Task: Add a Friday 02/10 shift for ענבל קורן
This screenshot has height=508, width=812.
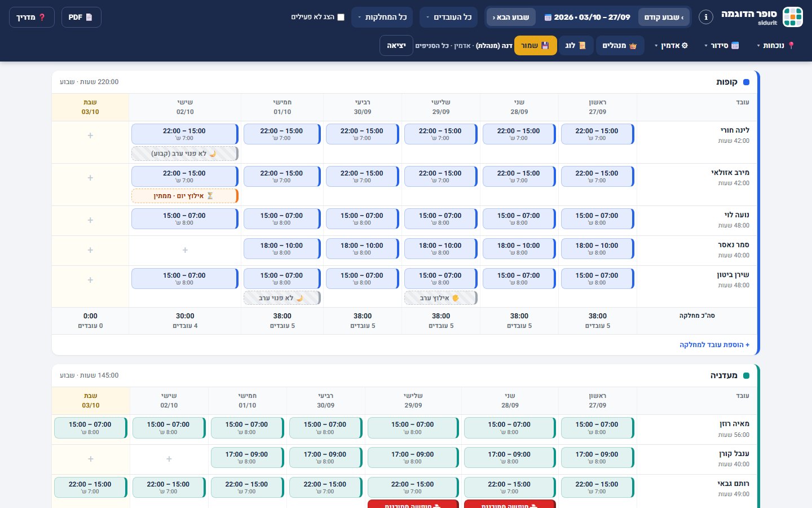Action: [x=169, y=459]
